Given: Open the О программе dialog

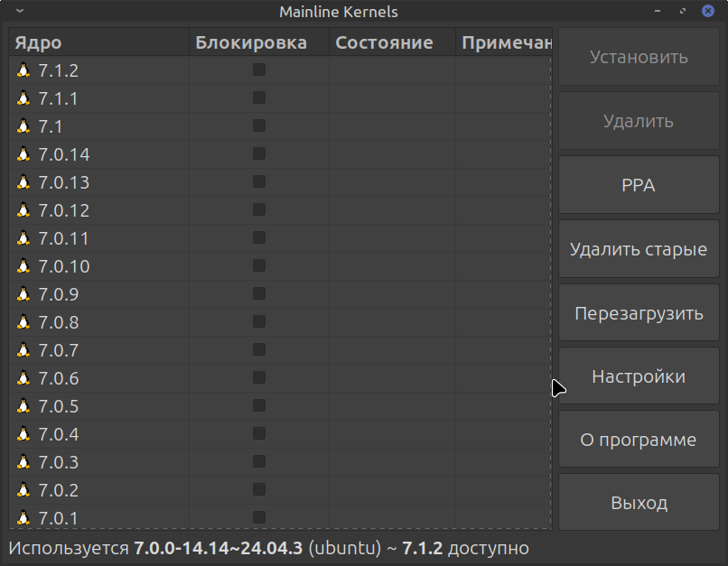Looking at the screenshot, I should pyautogui.click(x=639, y=439).
